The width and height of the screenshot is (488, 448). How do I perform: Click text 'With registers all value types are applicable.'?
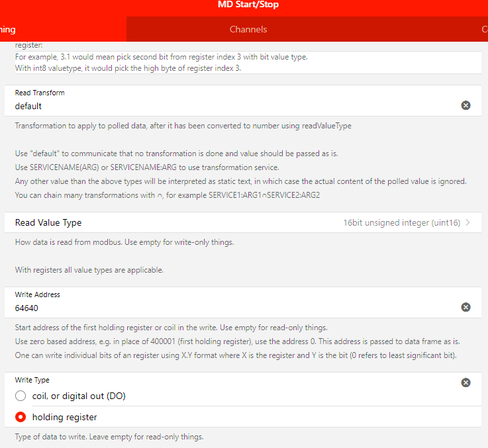(x=89, y=270)
